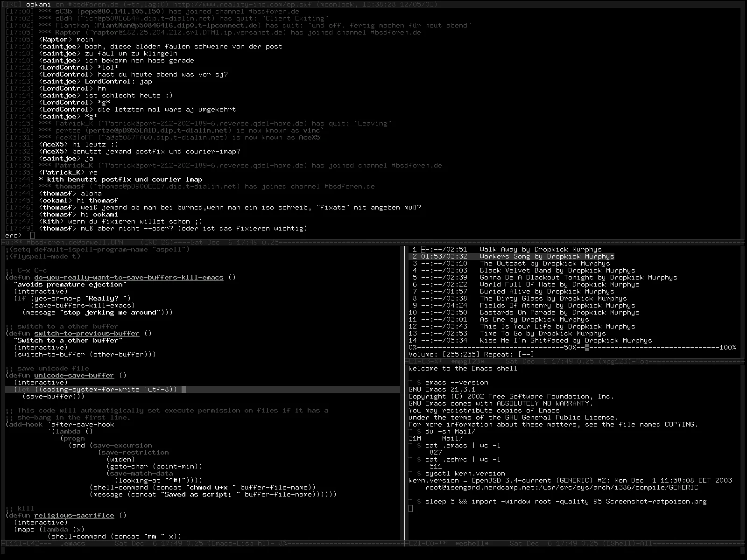Click the "avoids premature ejection" docstring
This screenshot has height=560, width=747.
tap(70, 284)
